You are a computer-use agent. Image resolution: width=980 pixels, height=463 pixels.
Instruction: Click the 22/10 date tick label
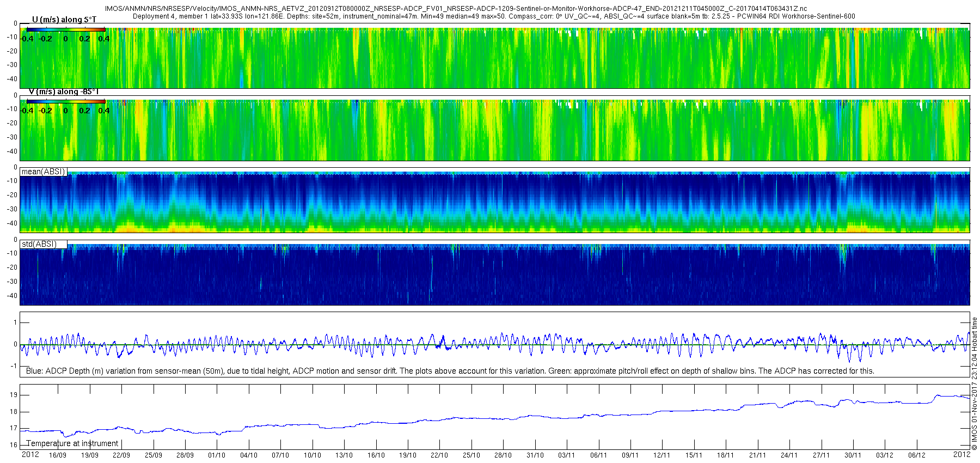click(x=439, y=455)
